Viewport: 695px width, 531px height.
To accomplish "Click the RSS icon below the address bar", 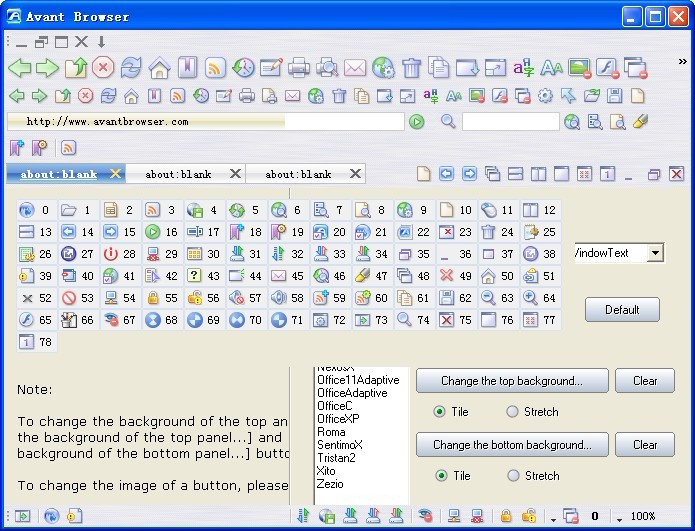I will point(68,148).
